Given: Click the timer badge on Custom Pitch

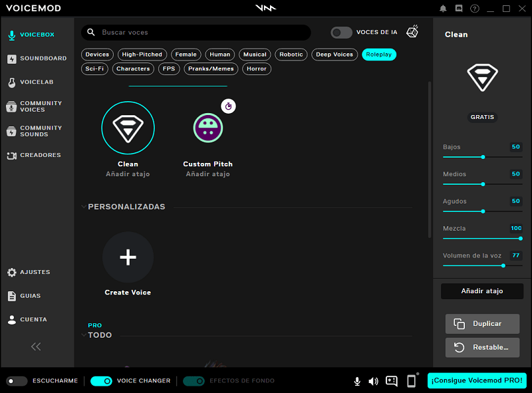Looking at the screenshot, I should click(x=228, y=106).
